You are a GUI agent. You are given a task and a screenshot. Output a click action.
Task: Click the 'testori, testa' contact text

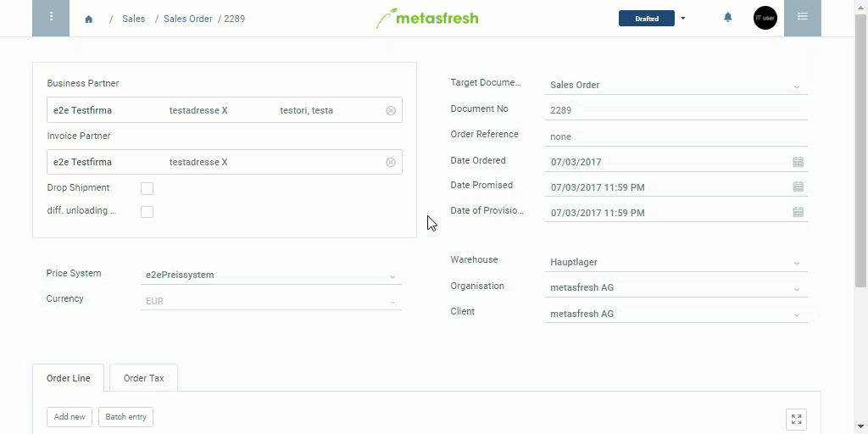click(x=306, y=110)
